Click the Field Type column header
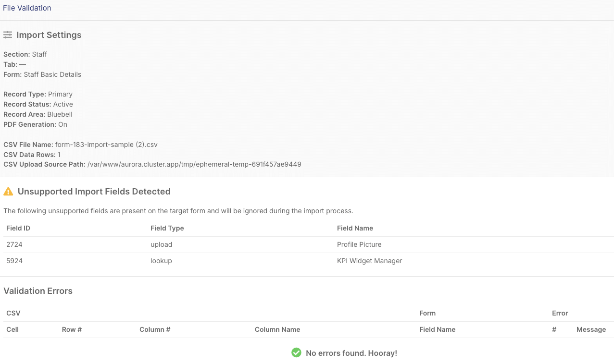Viewport: 614px width, 364px height. point(167,228)
